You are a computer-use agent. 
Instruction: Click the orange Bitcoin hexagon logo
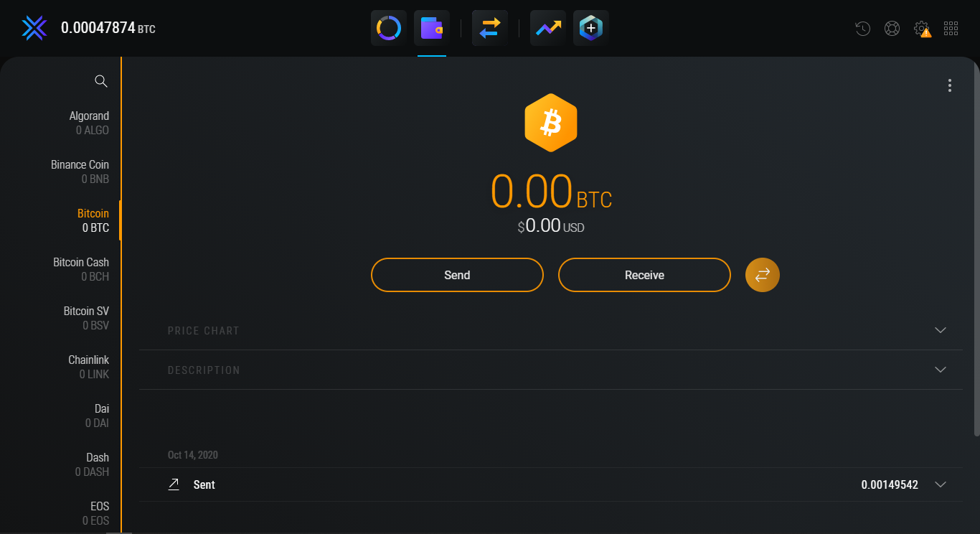click(x=551, y=123)
